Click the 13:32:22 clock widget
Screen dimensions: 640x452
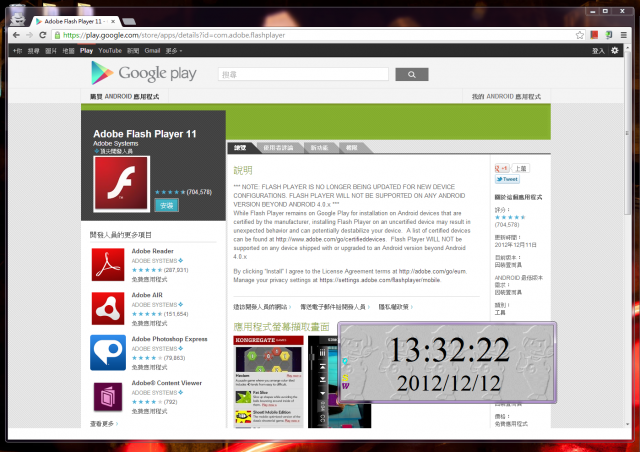pyautogui.click(x=447, y=362)
